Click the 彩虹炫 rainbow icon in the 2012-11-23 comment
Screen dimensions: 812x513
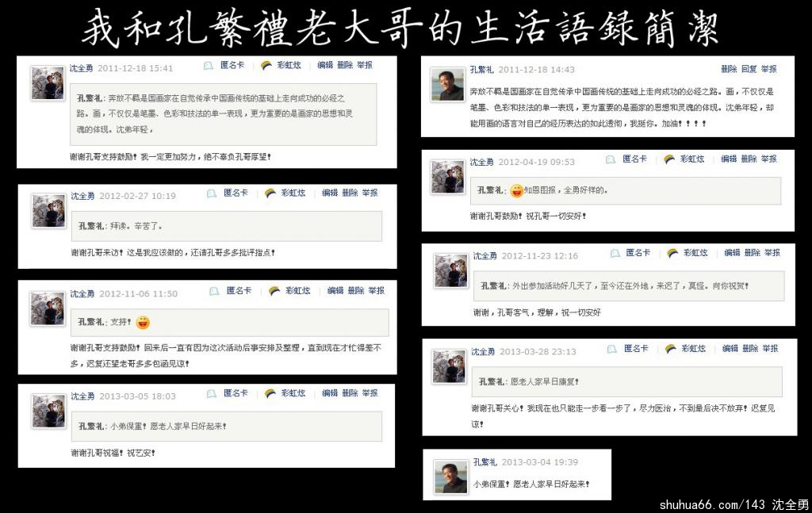coord(672,253)
